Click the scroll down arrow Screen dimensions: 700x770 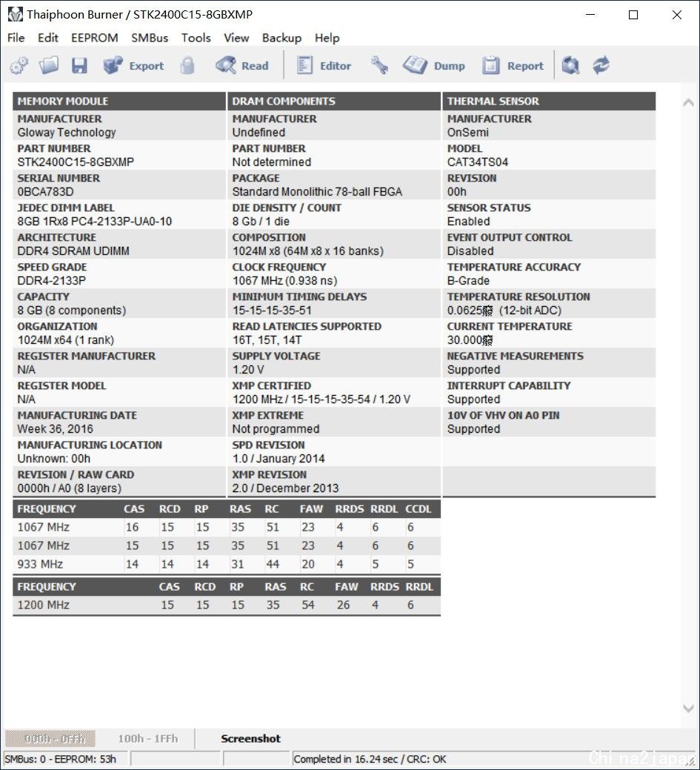point(688,708)
